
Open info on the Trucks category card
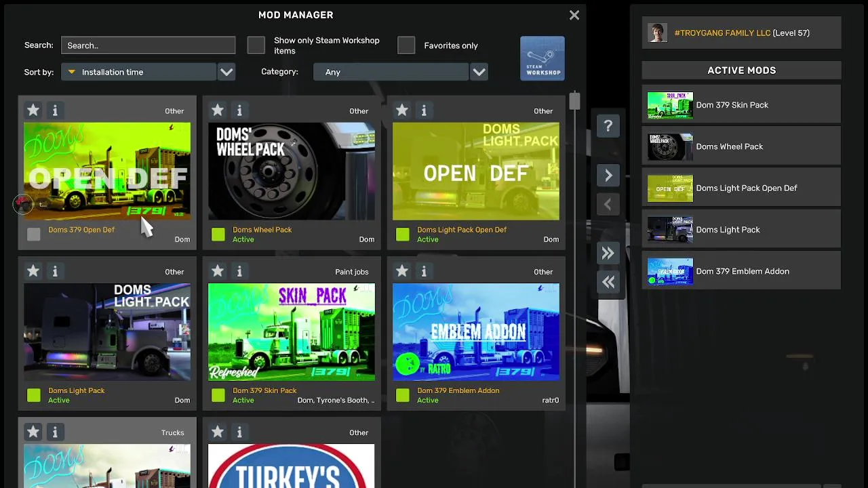pyautogui.click(x=55, y=432)
